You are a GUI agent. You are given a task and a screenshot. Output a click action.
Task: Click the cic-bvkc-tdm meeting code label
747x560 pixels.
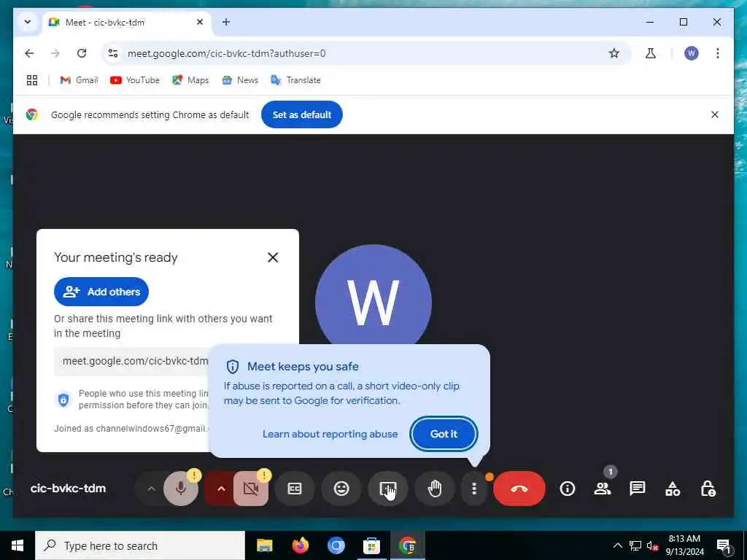pyautogui.click(x=68, y=489)
